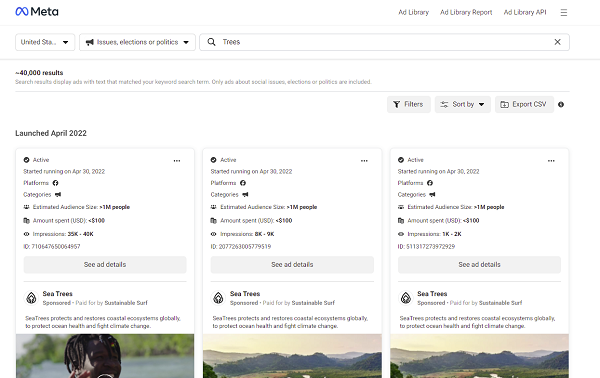The width and height of the screenshot is (600, 378).
Task: Click Impressions: 35K - 40K text
Action: point(63,234)
